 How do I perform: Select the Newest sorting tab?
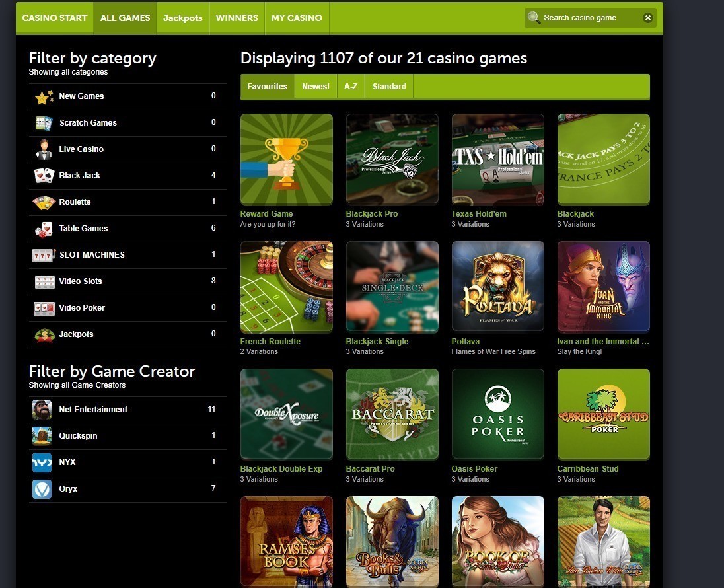(316, 86)
